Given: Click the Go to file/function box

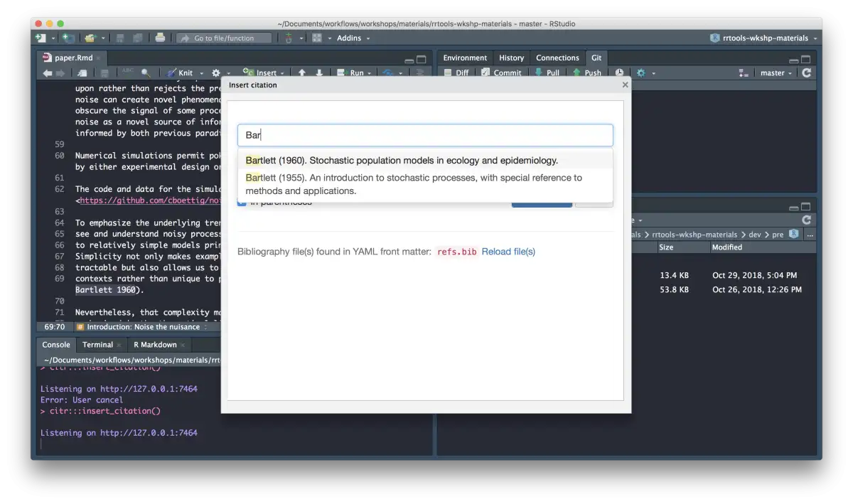Looking at the screenshot, I should [x=224, y=38].
